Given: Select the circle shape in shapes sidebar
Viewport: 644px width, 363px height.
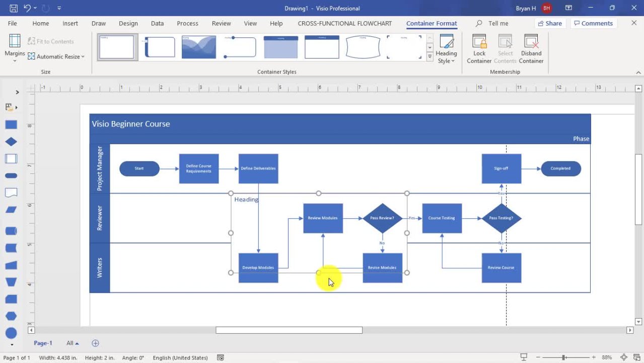Looking at the screenshot, I should pos(11,333).
